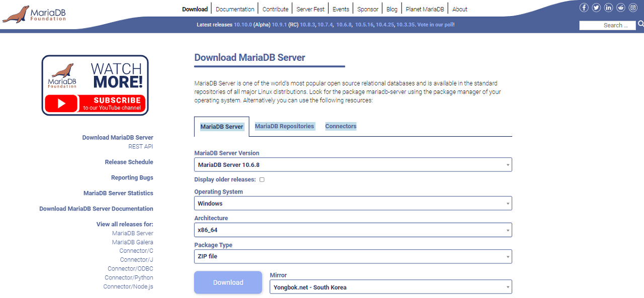Open the 10.6.8 release link in banner
Image resolution: width=644 pixels, height=298 pixels.
[x=344, y=25]
